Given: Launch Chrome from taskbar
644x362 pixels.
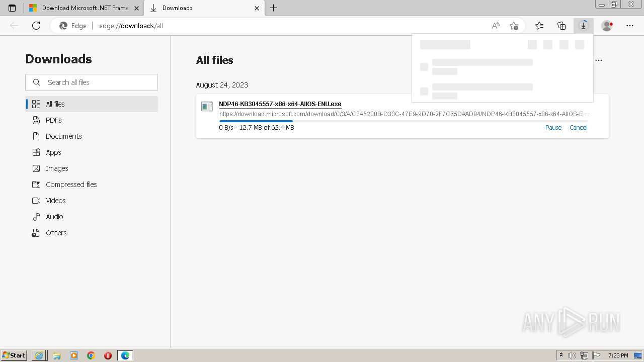Looking at the screenshot, I should click(x=91, y=355).
